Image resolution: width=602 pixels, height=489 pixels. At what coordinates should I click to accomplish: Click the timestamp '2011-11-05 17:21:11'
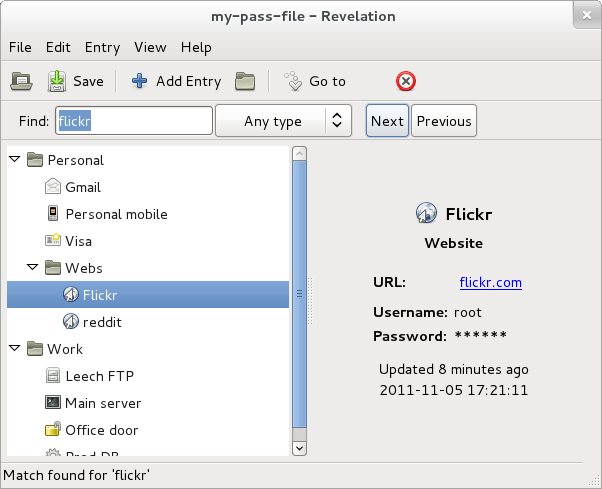(x=453, y=390)
